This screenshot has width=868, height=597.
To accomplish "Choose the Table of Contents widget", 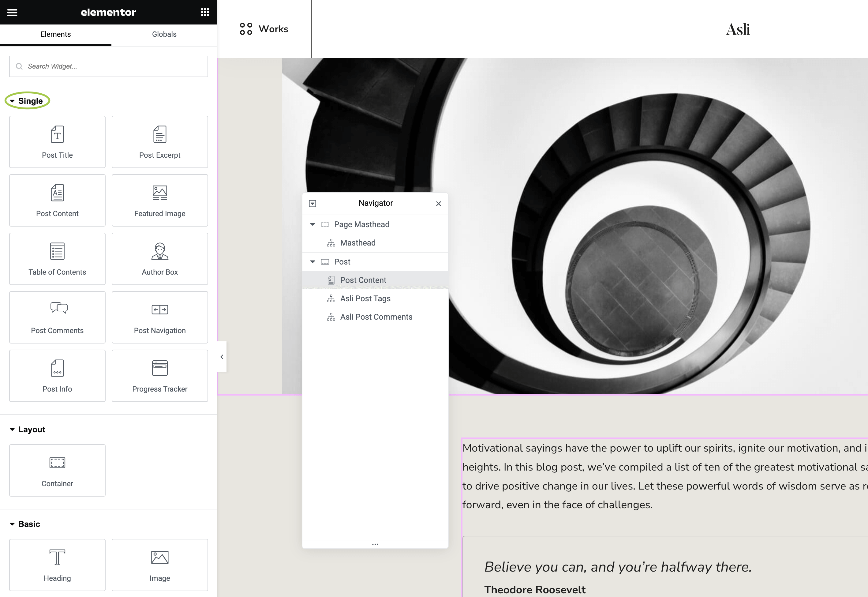I will point(57,259).
